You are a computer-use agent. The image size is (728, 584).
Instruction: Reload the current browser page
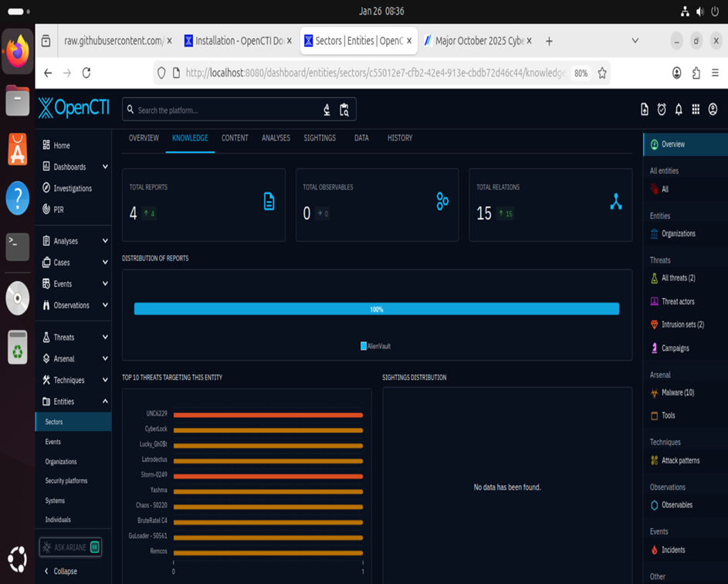[86, 73]
